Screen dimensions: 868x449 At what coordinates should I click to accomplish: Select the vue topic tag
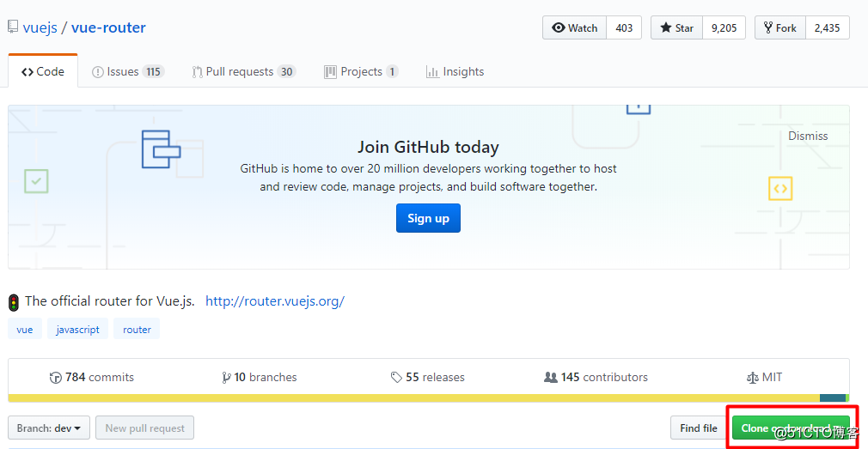tap(25, 329)
